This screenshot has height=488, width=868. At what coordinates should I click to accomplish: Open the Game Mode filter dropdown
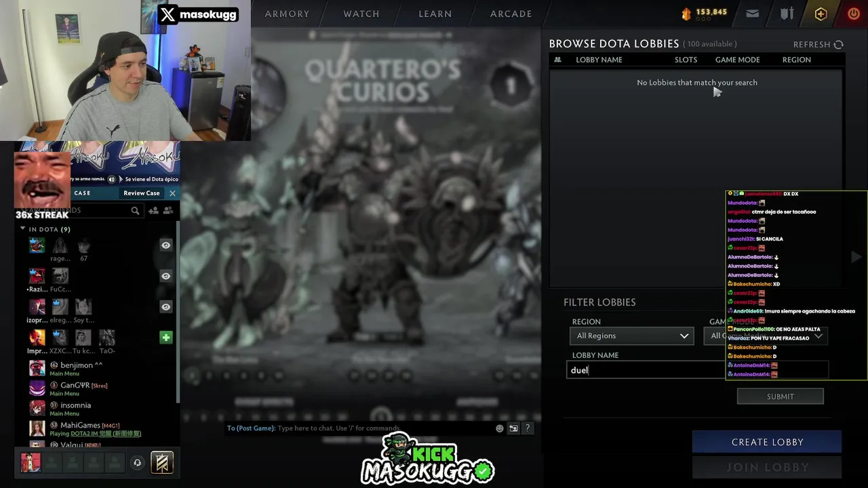(767, 335)
